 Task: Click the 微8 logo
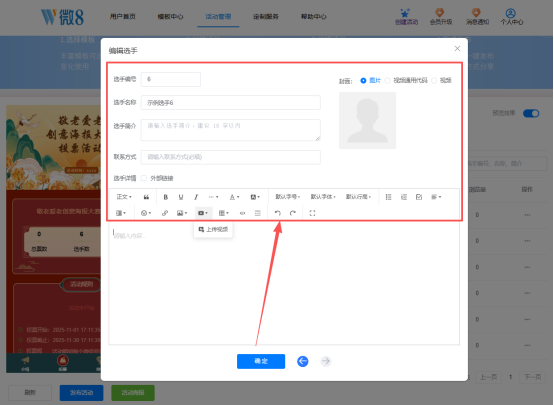click(62, 17)
